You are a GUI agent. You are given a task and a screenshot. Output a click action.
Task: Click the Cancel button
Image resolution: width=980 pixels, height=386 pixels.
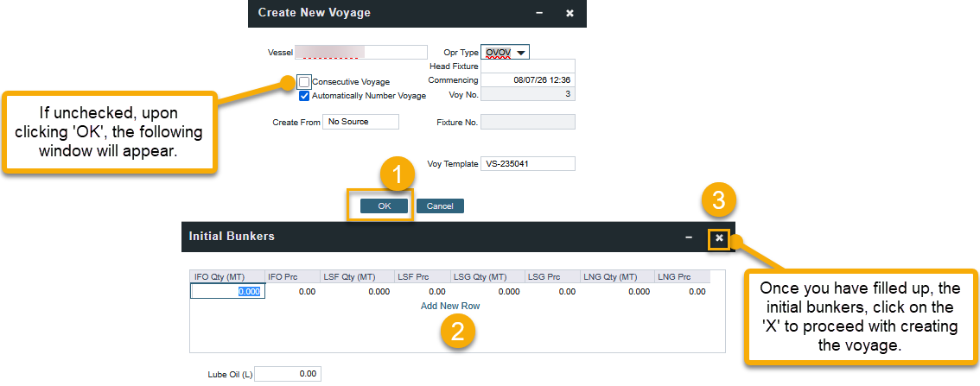click(440, 206)
